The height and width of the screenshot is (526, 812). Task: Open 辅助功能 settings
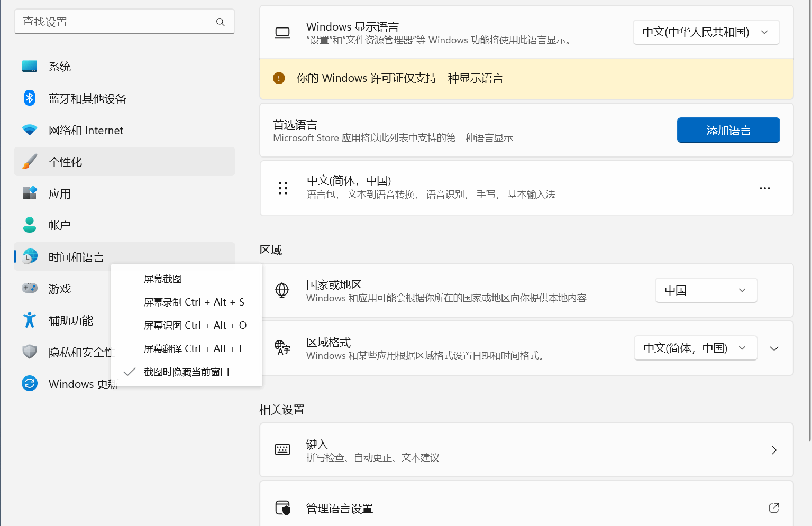pyautogui.click(x=70, y=320)
